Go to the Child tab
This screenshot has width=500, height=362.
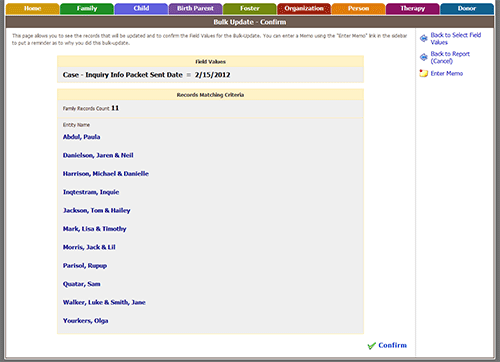pos(141,9)
